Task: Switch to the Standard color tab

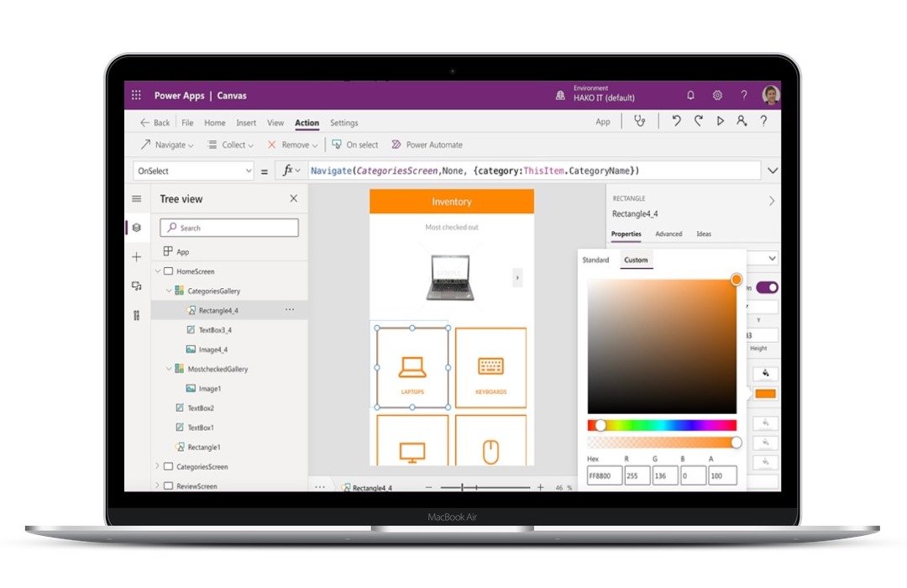Action: (595, 260)
